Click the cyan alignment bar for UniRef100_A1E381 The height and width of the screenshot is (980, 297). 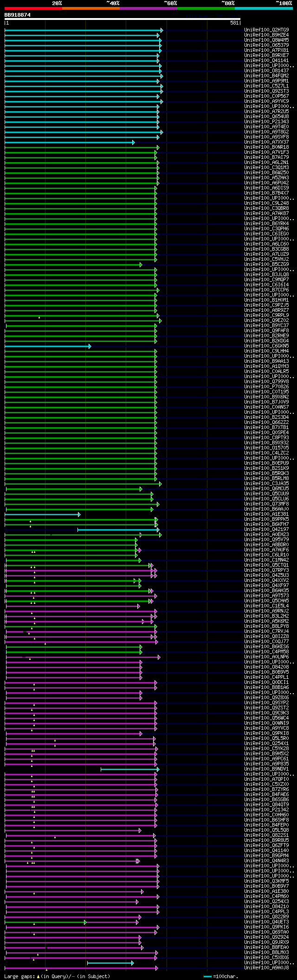(43, 514)
